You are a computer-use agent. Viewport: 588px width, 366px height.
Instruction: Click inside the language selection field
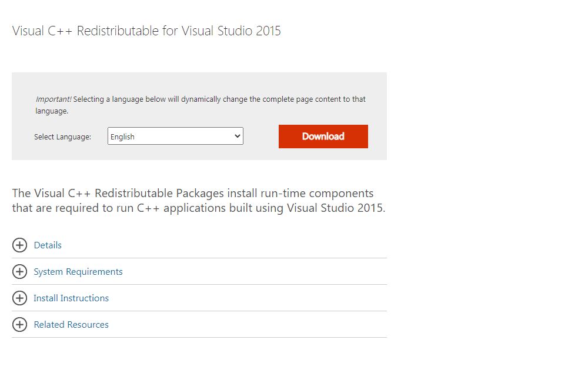point(165,136)
